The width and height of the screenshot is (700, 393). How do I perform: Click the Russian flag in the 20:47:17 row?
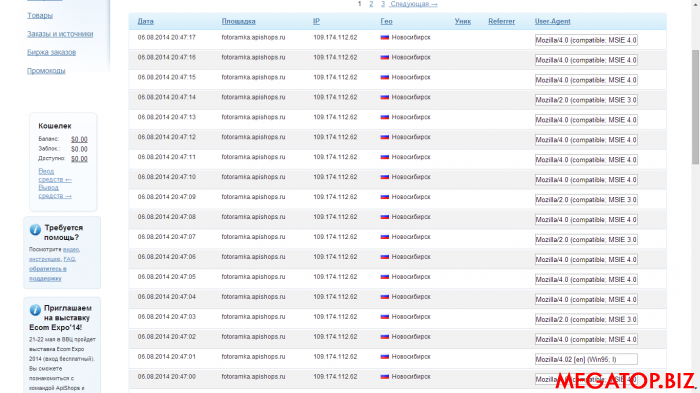tap(384, 38)
